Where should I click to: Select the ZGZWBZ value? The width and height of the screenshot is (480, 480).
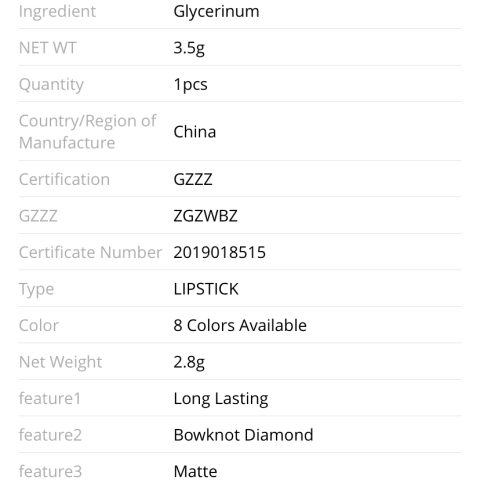[205, 216]
